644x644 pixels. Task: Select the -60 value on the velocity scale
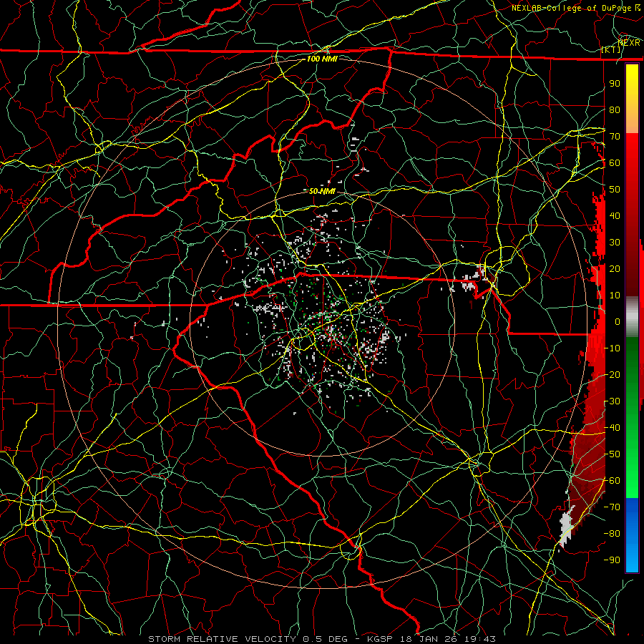(x=612, y=481)
